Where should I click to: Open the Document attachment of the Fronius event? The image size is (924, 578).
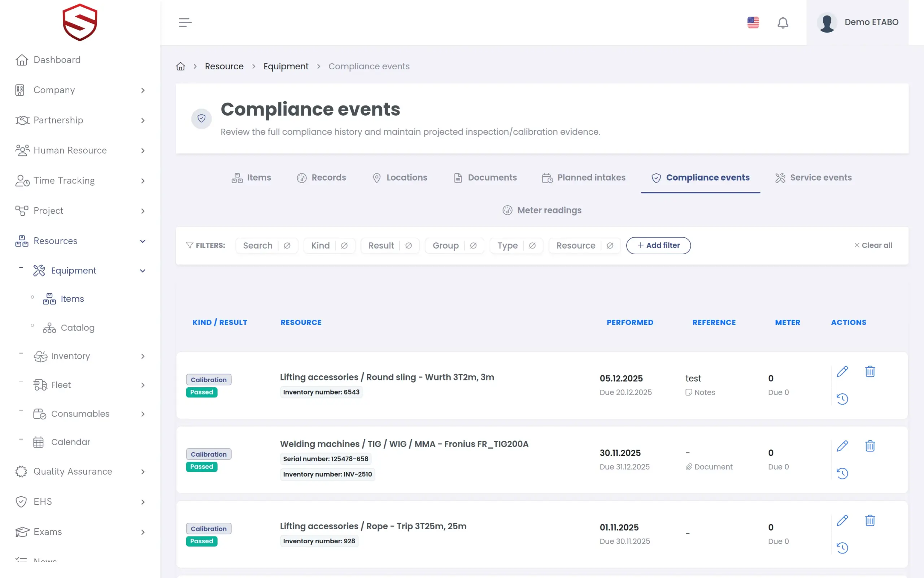[x=709, y=467]
